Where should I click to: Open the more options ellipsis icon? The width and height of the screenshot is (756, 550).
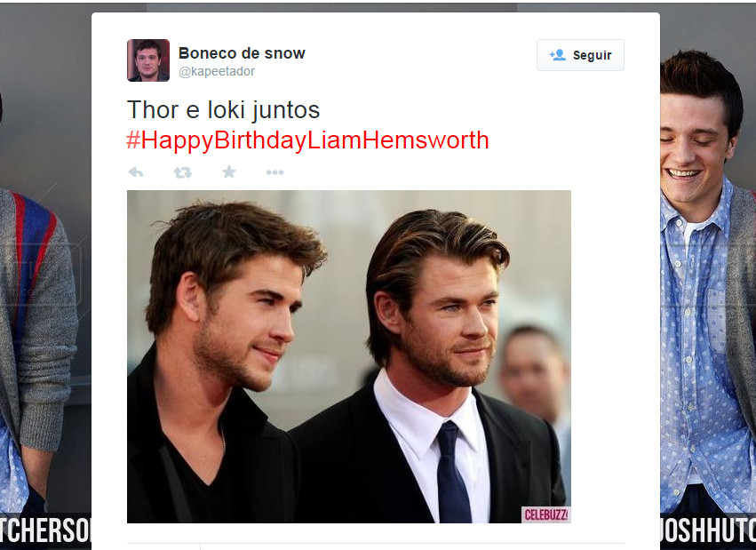pyautogui.click(x=275, y=172)
